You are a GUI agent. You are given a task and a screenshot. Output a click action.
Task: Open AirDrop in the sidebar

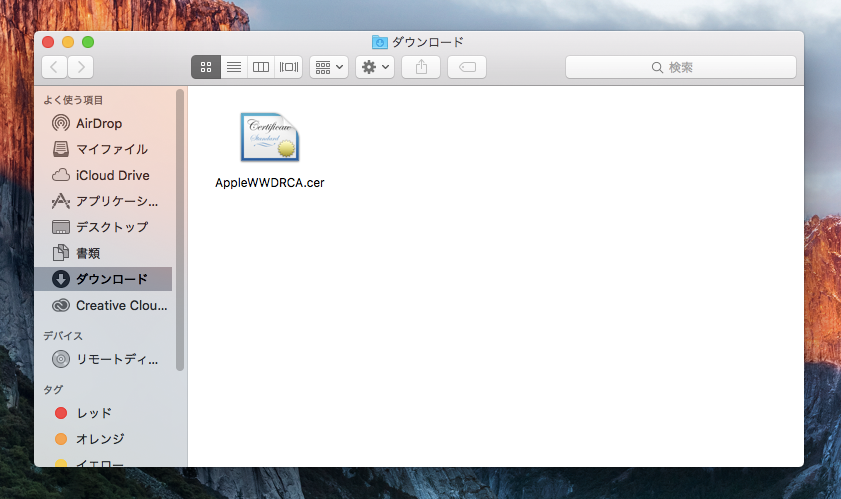tap(103, 123)
